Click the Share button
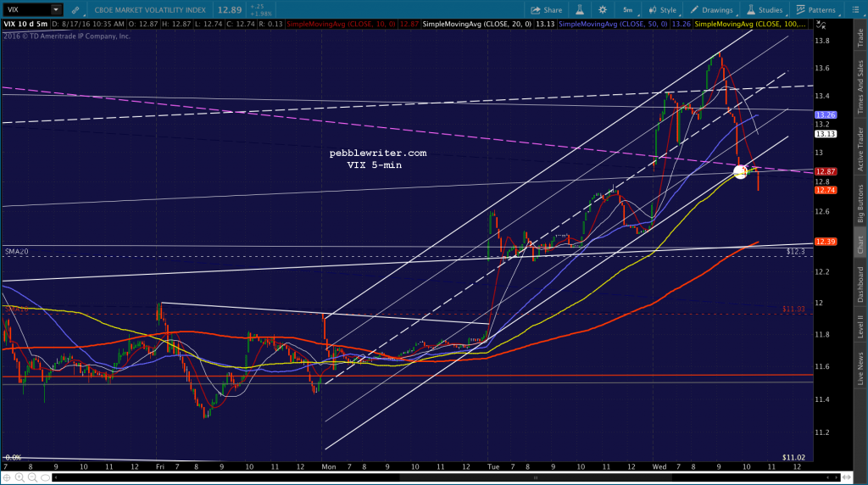The width and height of the screenshot is (868, 485). pos(547,10)
